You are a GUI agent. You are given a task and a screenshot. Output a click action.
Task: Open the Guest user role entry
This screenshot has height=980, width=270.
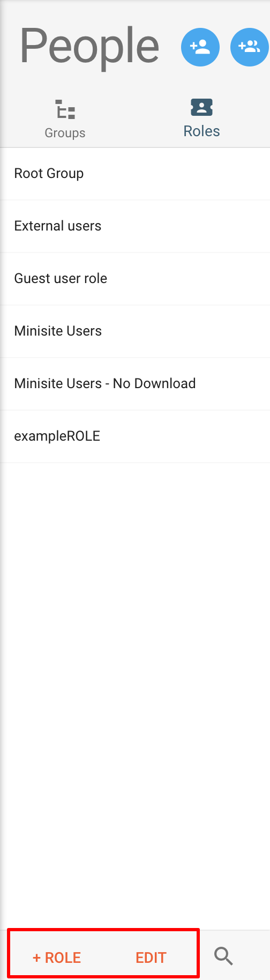135,279
